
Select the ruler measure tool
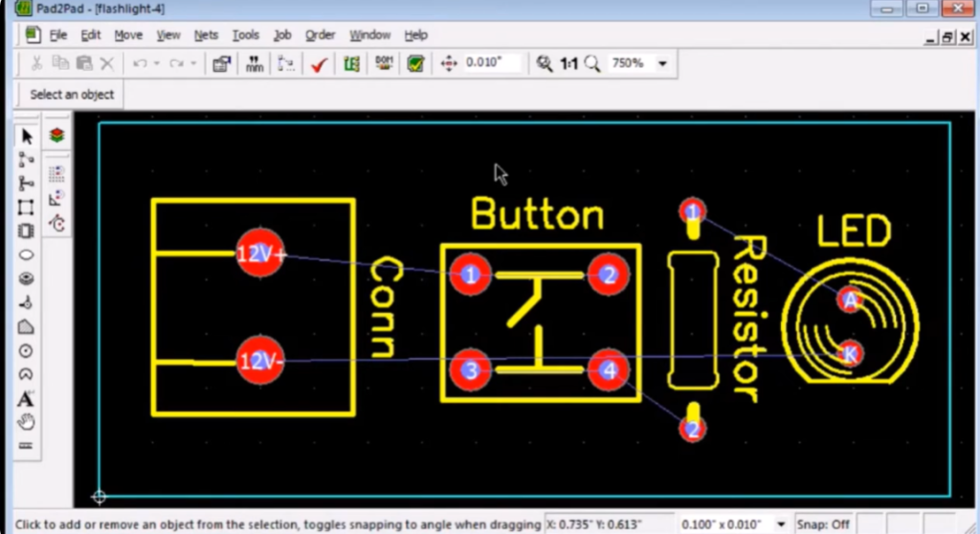[x=26, y=445]
